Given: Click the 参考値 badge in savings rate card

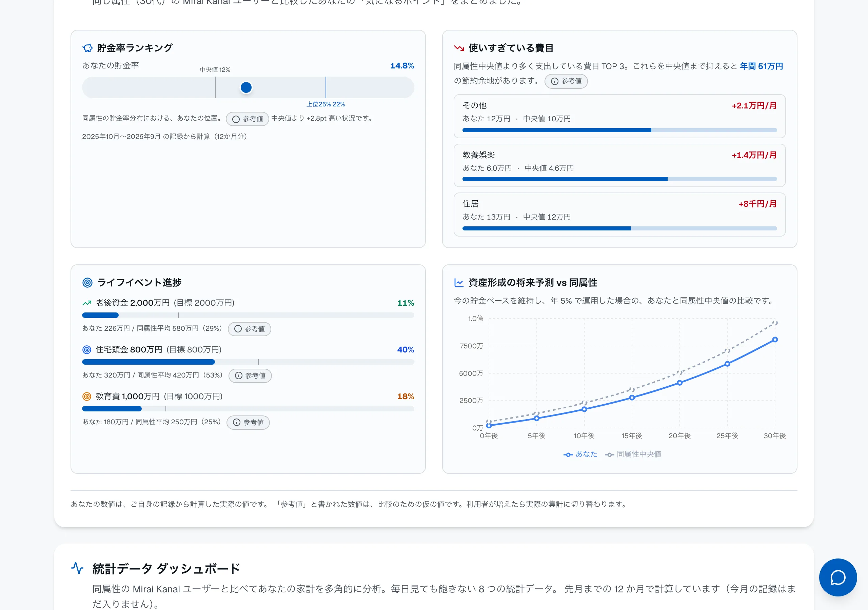Looking at the screenshot, I should [x=248, y=119].
